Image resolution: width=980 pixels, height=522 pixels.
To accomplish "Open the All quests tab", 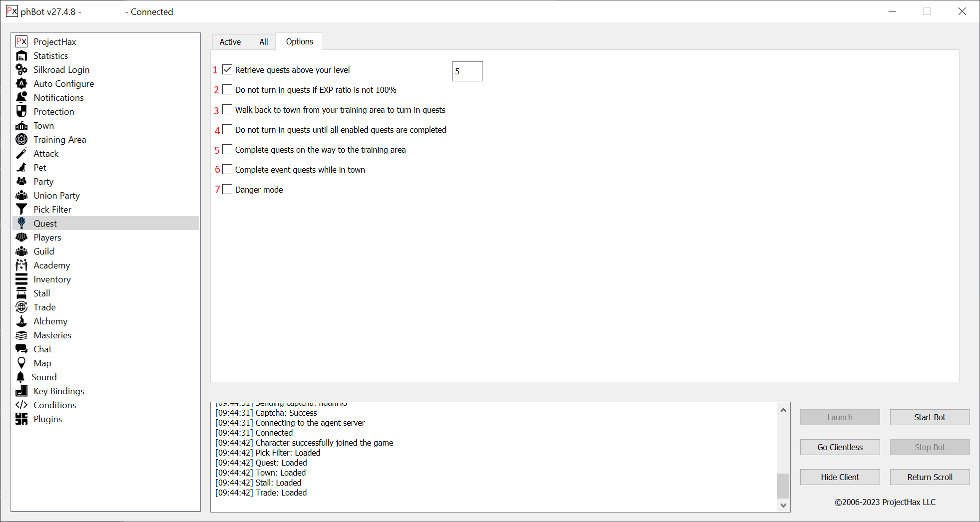I will click(263, 42).
